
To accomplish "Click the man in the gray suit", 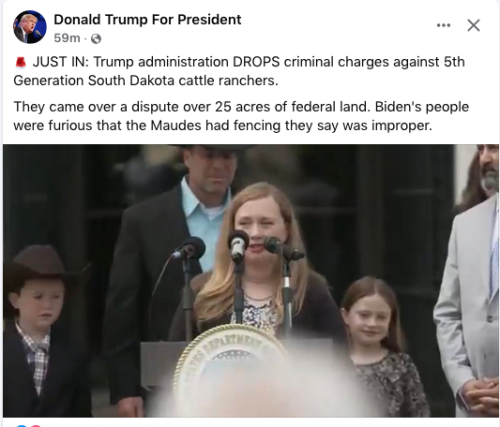I will pos(470,283).
